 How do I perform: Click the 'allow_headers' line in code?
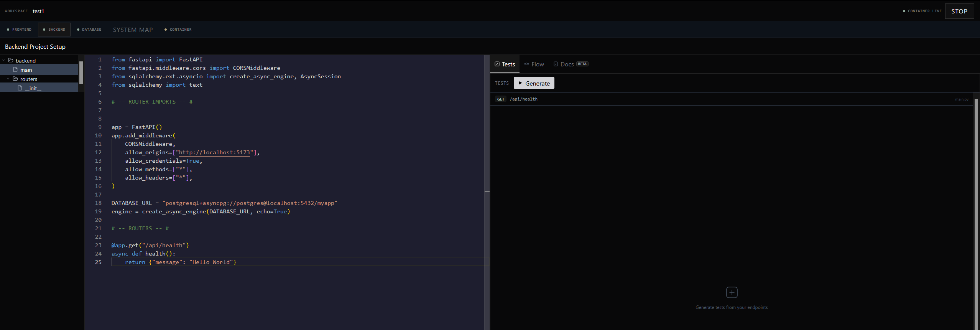click(158, 178)
